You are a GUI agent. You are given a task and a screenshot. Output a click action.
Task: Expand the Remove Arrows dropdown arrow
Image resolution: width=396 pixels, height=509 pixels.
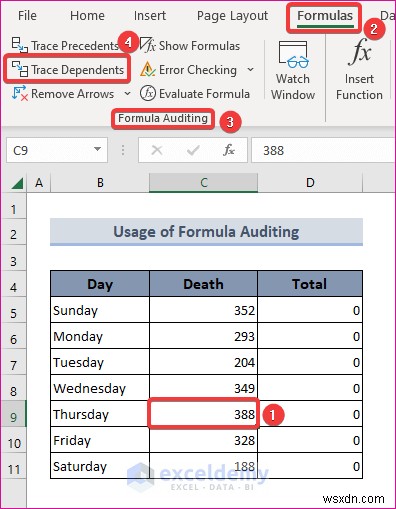127,94
